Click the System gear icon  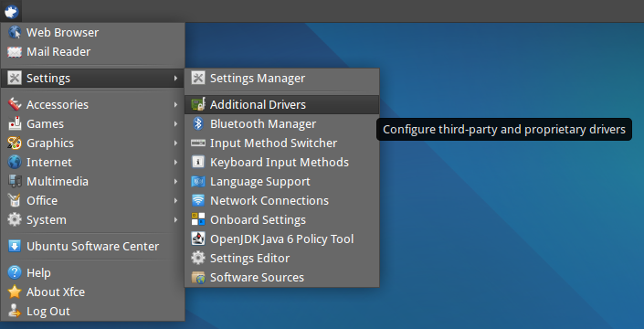click(x=15, y=219)
